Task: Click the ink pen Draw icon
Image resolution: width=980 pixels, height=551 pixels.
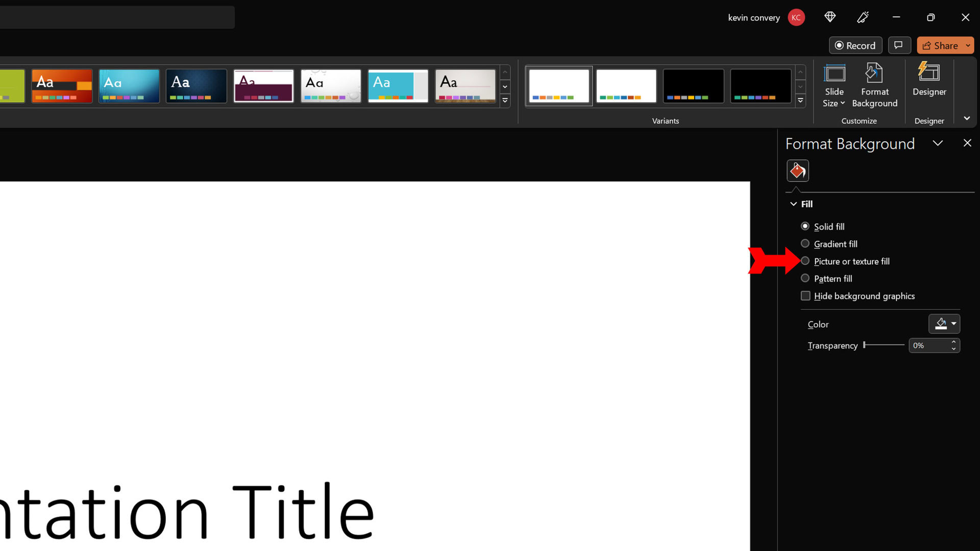Action: (863, 17)
